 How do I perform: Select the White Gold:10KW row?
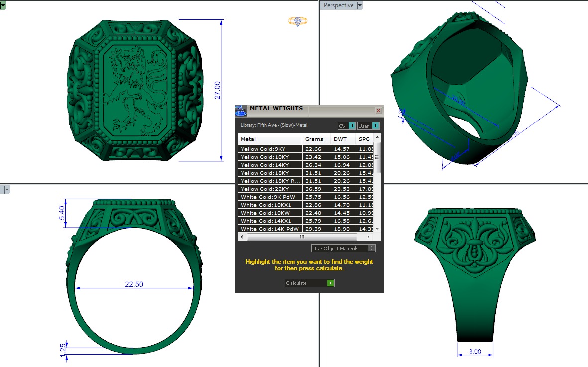tap(270, 213)
